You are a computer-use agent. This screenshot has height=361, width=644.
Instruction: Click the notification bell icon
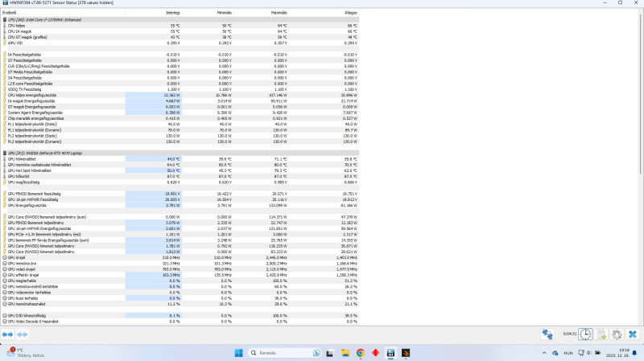634,353
